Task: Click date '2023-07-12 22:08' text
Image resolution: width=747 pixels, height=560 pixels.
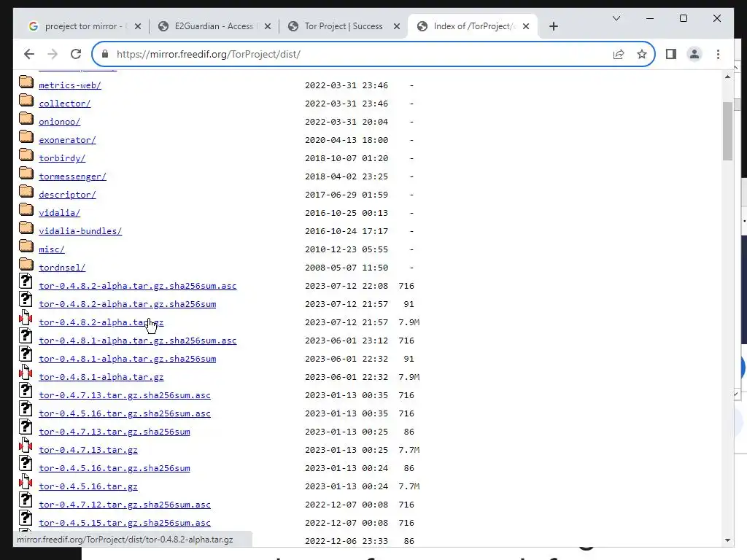Action: pyautogui.click(x=347, y=286)
